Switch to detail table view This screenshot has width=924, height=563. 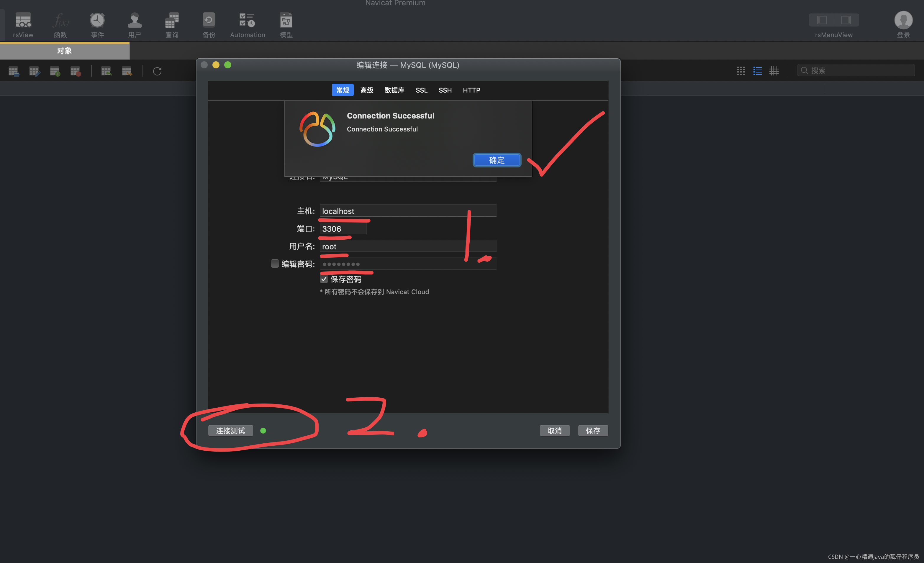pyautogui.click(x=774, y=71)
